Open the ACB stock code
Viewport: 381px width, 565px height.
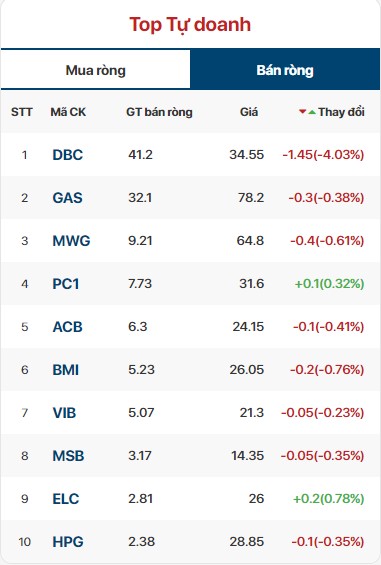tap(67, 327)
